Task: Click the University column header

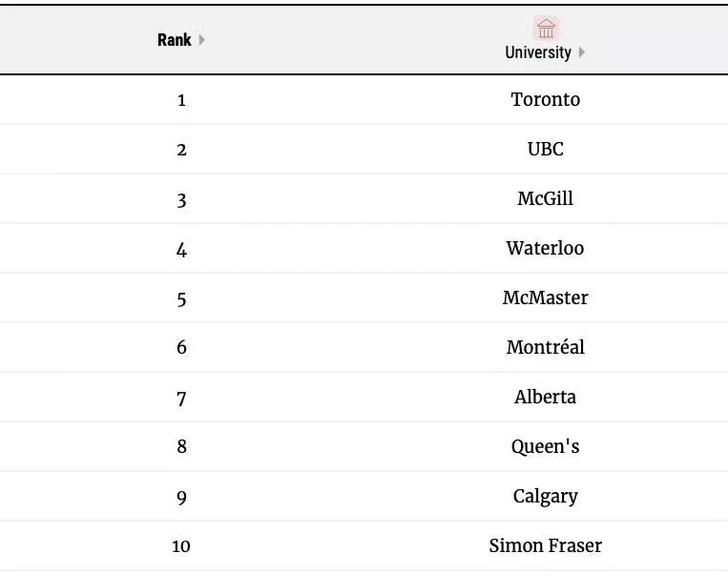Action: [x=538, y=52]
